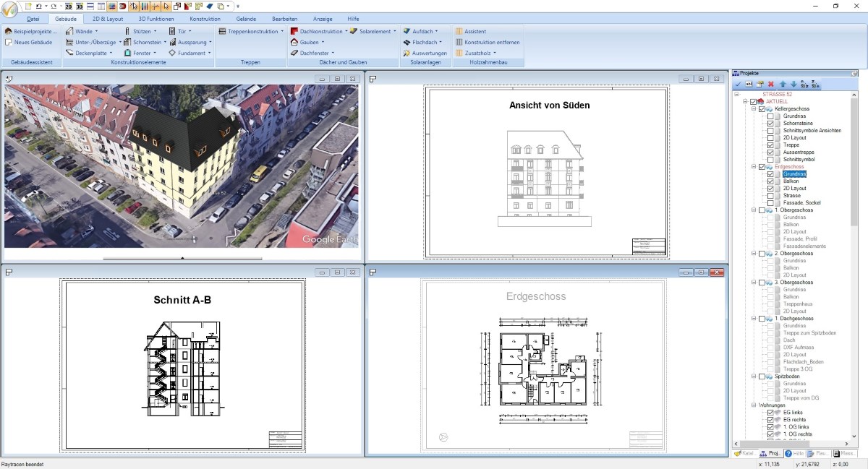
Task: Click the view icon of Schnitt A-B window
Action: [x=9, y=272]
